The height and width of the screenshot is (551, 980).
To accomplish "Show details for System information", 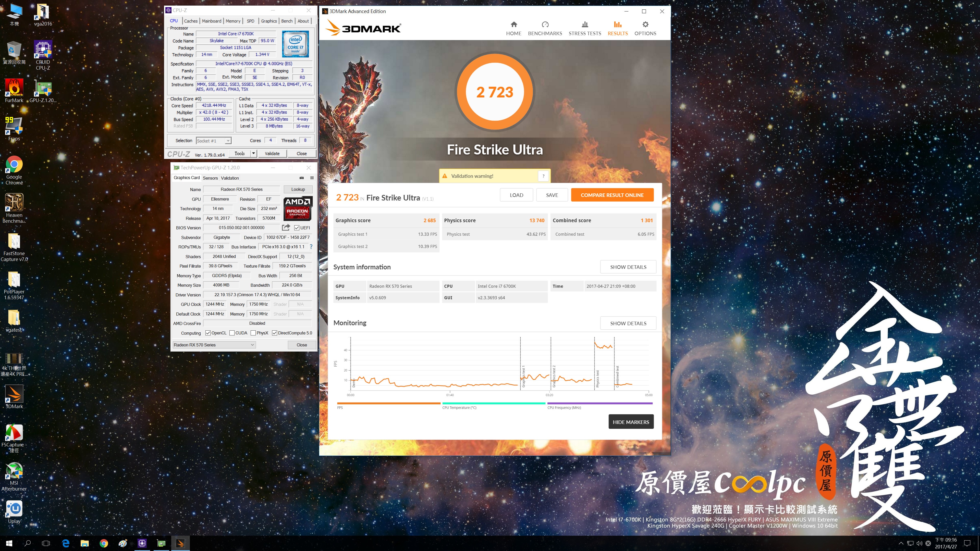I will coord(628,267).
